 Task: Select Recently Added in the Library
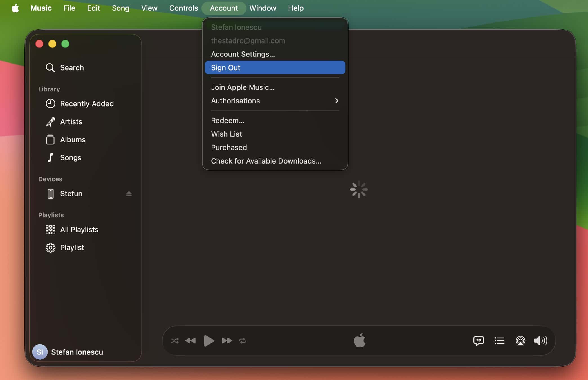coord(87,103)
